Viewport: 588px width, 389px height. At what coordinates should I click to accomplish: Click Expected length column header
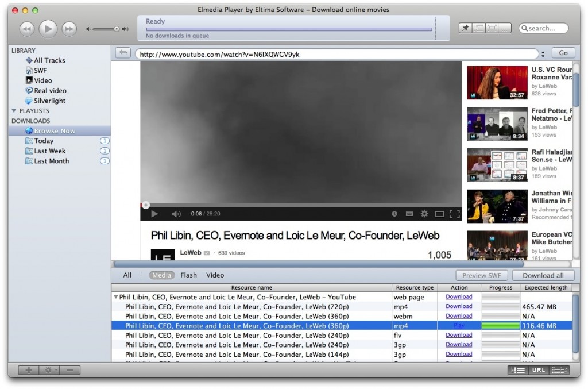tap(546, 287)
